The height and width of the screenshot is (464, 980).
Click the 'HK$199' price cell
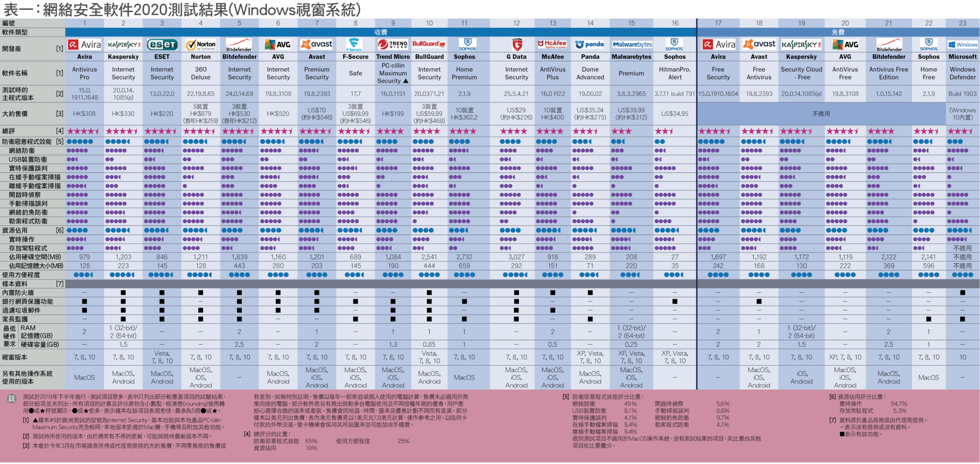point(393,114)
